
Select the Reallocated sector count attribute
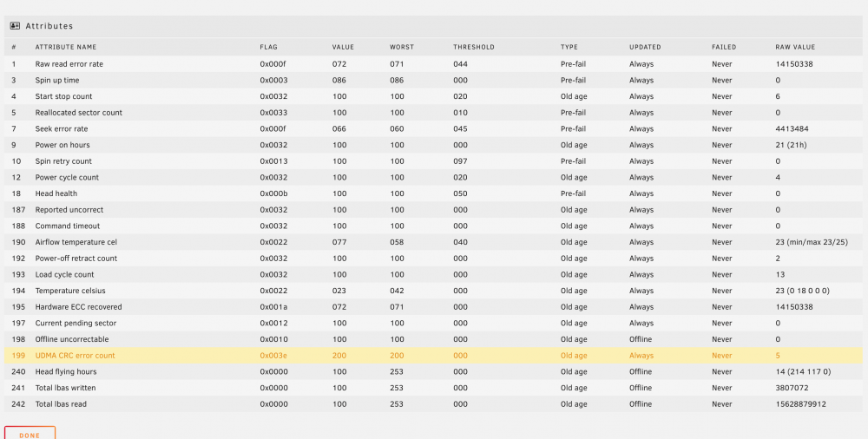click(79, 113)
